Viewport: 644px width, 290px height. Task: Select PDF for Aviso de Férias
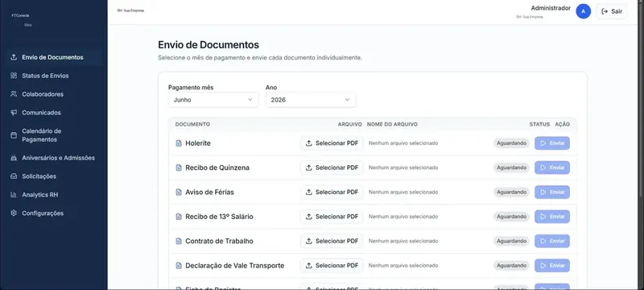(332, 193)
